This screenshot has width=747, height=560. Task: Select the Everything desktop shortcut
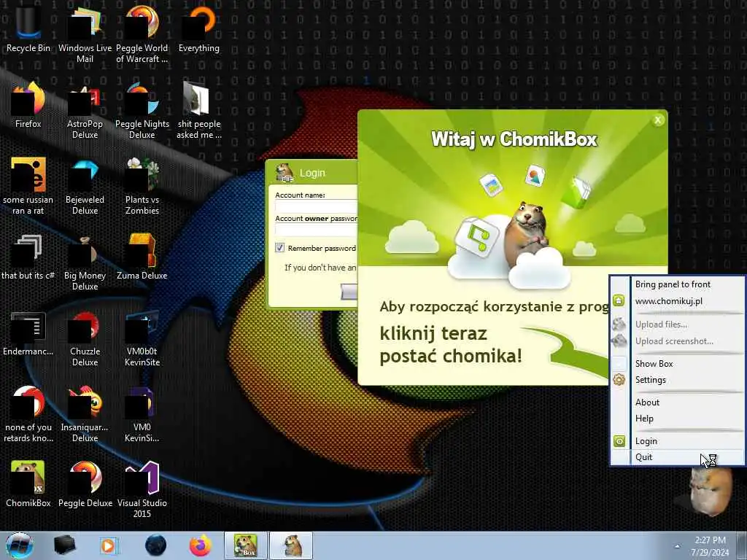(199, 28)
